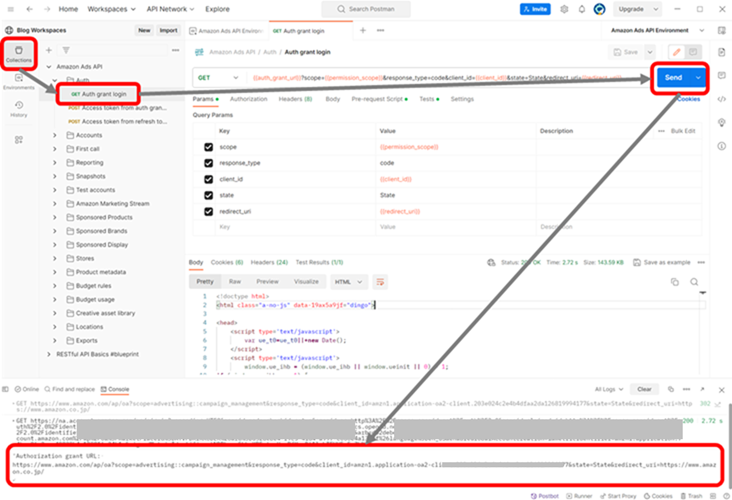
Task: Click the Import button
Action: point(168,30)
